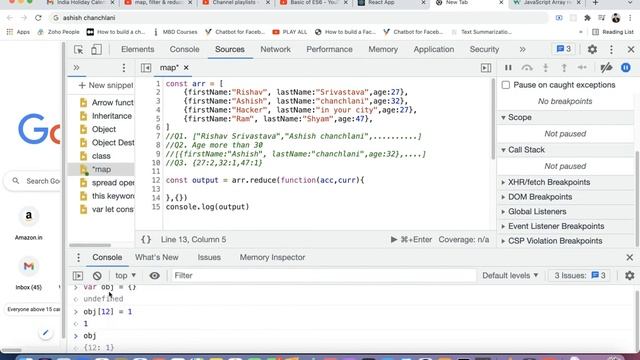Screen dimensions: 640x360
Task: Switch to the Network tab
Action: 276,49
